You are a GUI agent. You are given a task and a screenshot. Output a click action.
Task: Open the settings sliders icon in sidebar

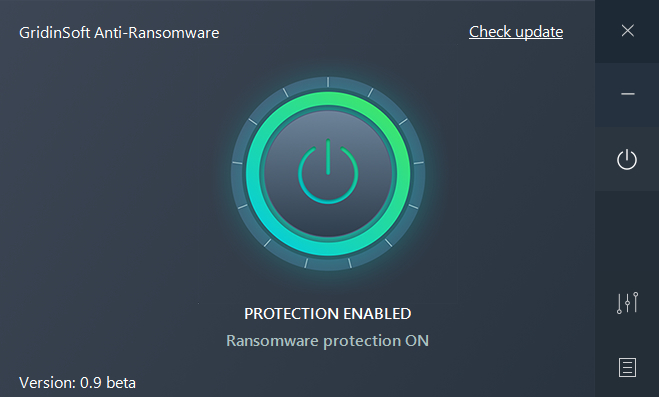(627, 303)
